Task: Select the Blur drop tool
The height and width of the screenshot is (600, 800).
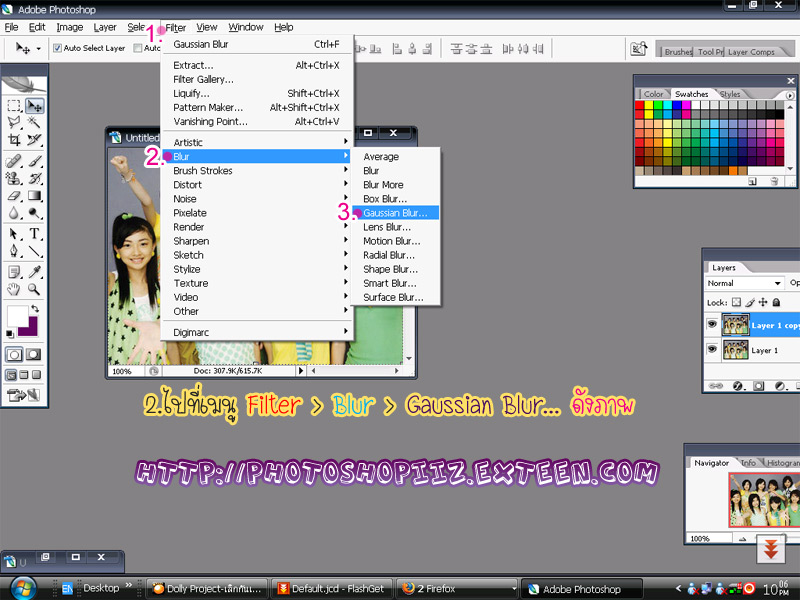Action: (14, 213)
